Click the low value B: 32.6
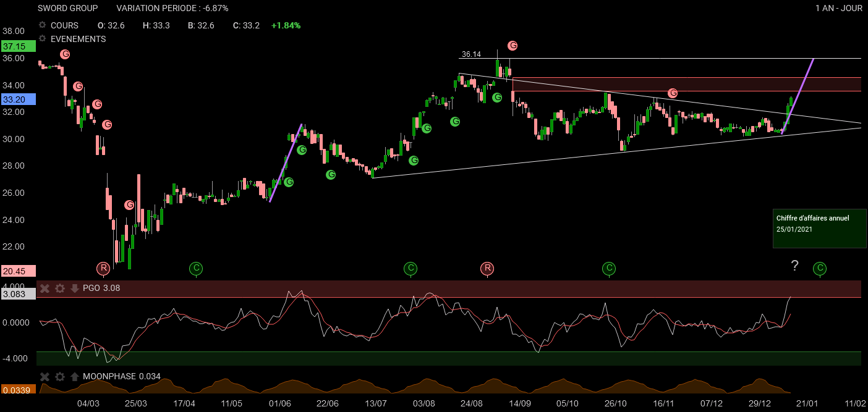Image resolution: width=868 pixels, height=412 pixels. (x=201, y=25)
